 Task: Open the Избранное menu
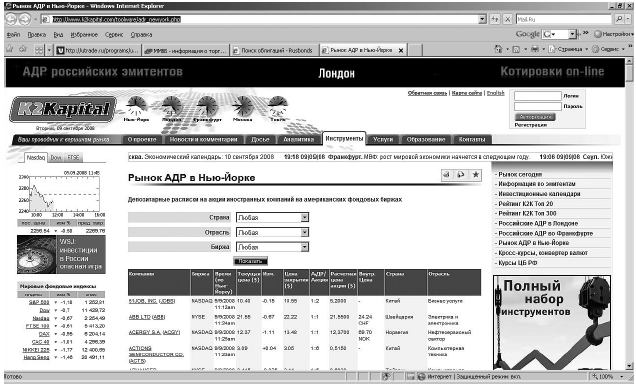coord(84,35)
